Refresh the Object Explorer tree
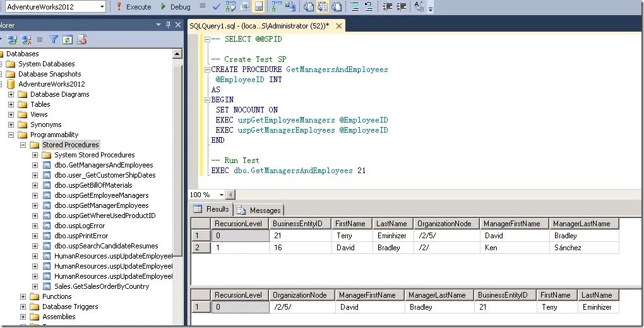Screen dimensions: 644x328 (68, 39)
